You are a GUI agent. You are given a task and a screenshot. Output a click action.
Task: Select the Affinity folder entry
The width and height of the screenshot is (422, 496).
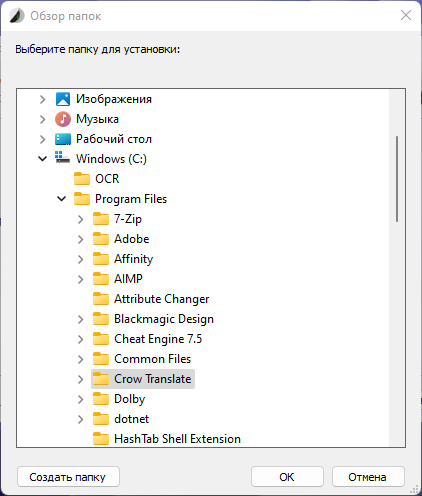point(133,259)
